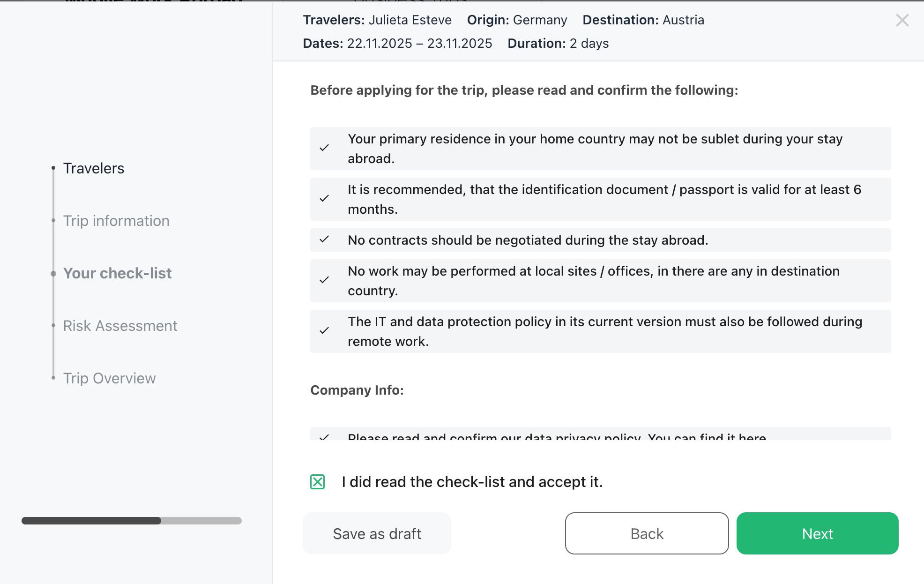Close the trip application dialog
Screen dimensions: 924x584
coord(902,20)
